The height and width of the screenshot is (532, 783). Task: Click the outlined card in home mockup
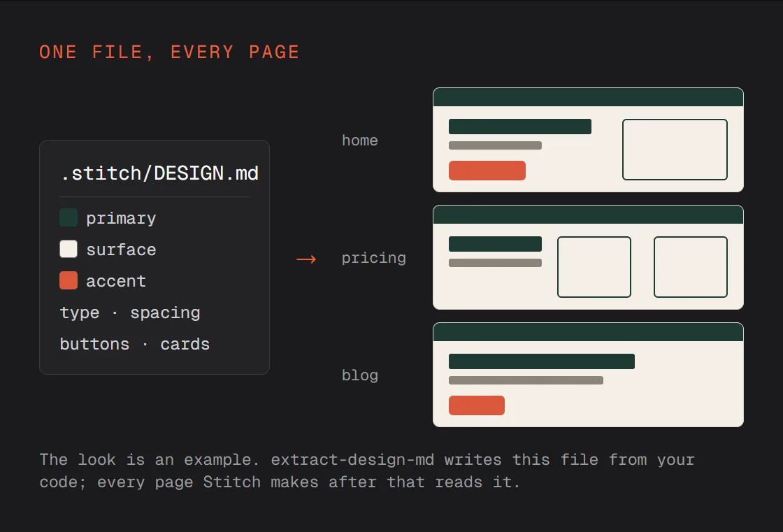coord(675,150)
